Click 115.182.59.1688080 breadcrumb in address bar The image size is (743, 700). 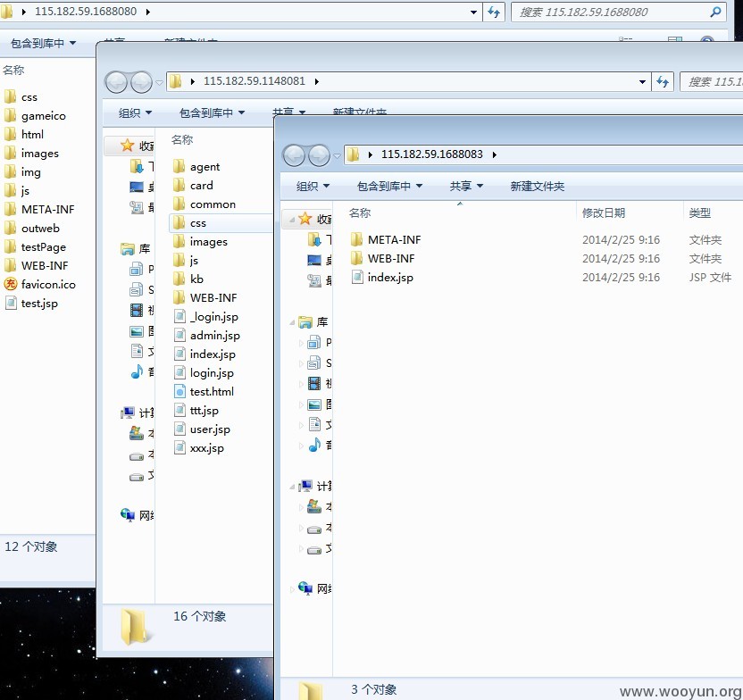pos(86,12)
